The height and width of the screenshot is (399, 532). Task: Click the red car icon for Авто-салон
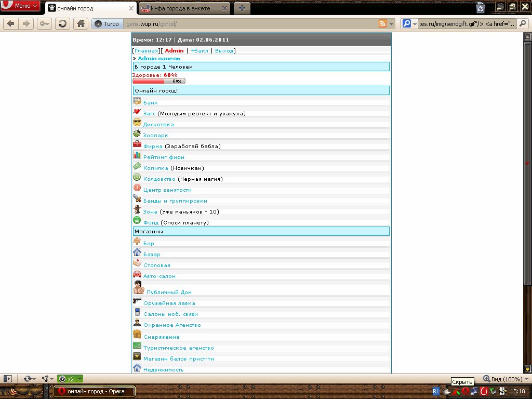[137, 274]
